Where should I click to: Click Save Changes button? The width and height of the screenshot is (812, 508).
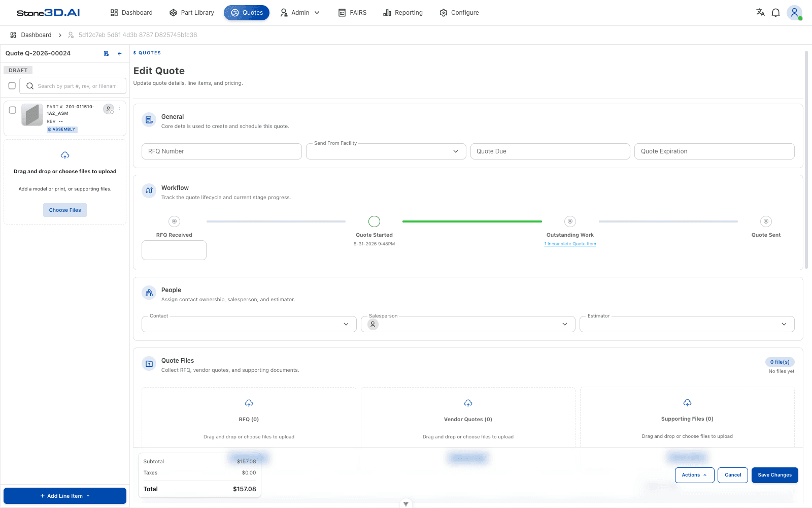pos(774,475)
